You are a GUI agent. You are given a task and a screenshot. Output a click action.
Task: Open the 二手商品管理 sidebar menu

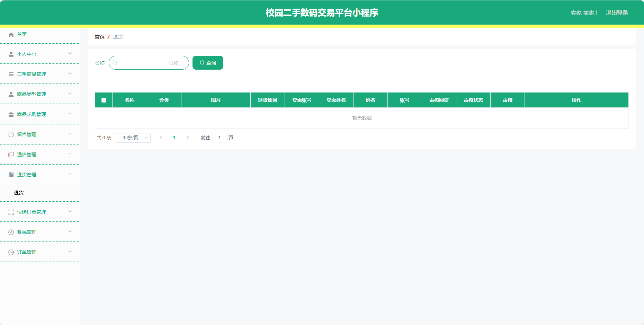pyautogui.click(x=39, y=74)
